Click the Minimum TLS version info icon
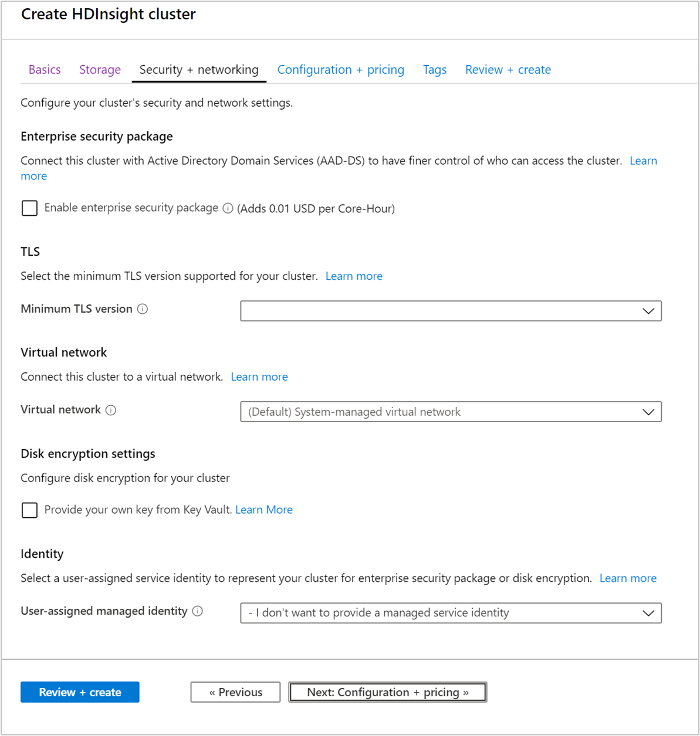 (142, 308)
